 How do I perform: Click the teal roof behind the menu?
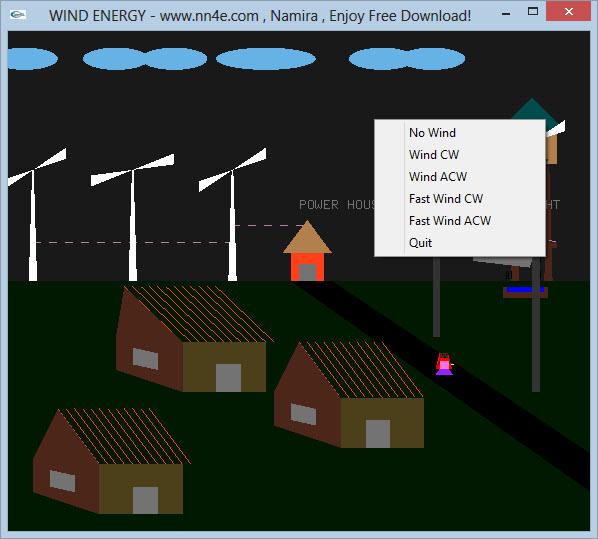[532, 109]
